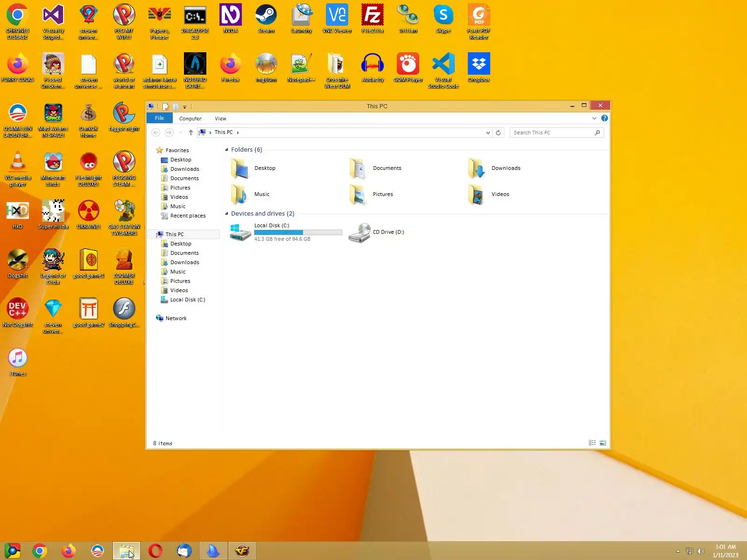Click the Local Disk (C:) capacity bar
Image resolution: width=747 pixels, height=560 pixels.
(298, 232)
